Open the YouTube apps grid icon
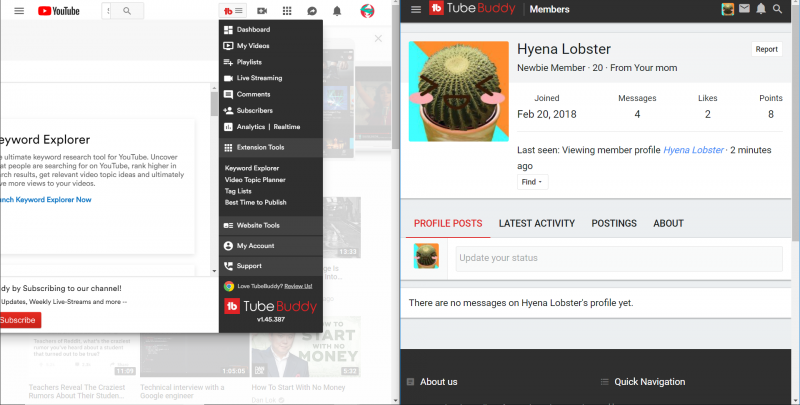800x405 pixels. [288, 11]
